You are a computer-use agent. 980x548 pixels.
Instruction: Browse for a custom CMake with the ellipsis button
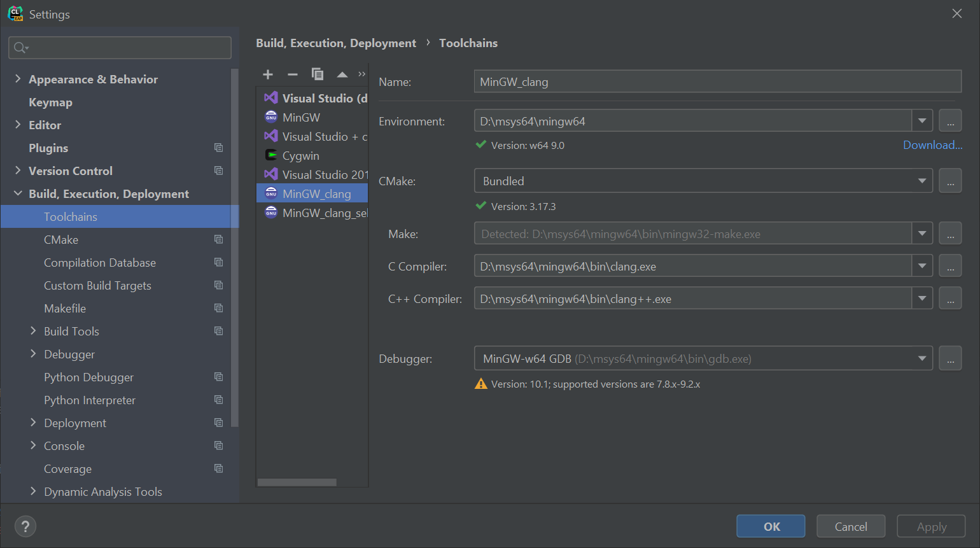coord(950,180)
